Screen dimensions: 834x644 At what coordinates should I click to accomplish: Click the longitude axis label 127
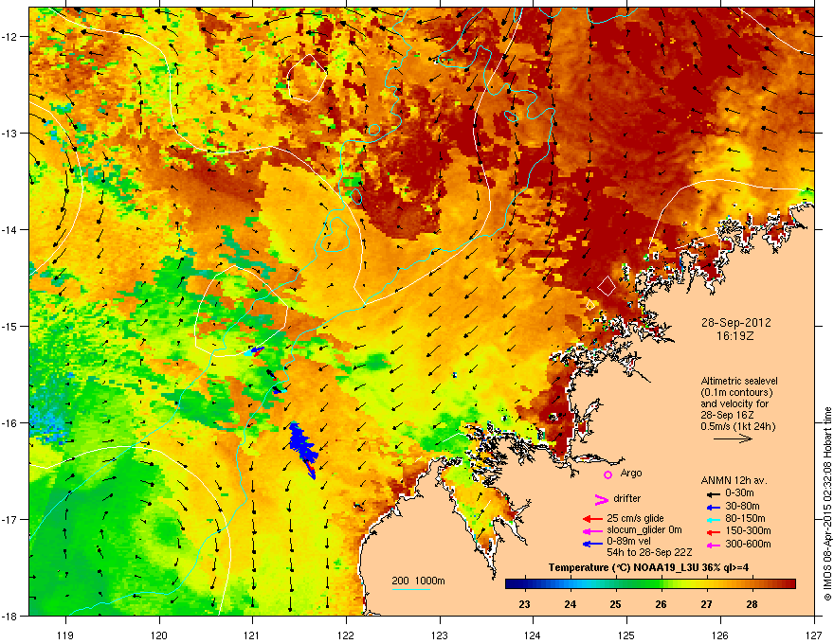pyautogui.click(x=814, y=635)
